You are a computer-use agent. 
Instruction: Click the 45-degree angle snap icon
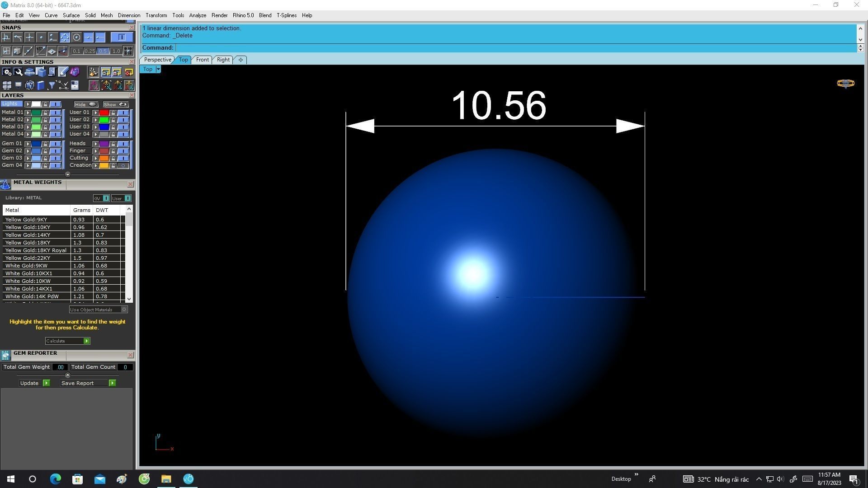[41, 51]
